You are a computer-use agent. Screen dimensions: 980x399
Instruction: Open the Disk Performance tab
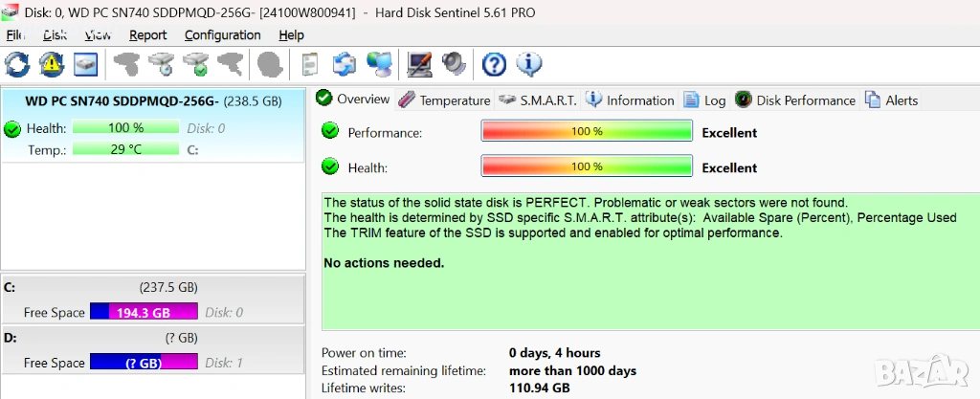point(795,100)
